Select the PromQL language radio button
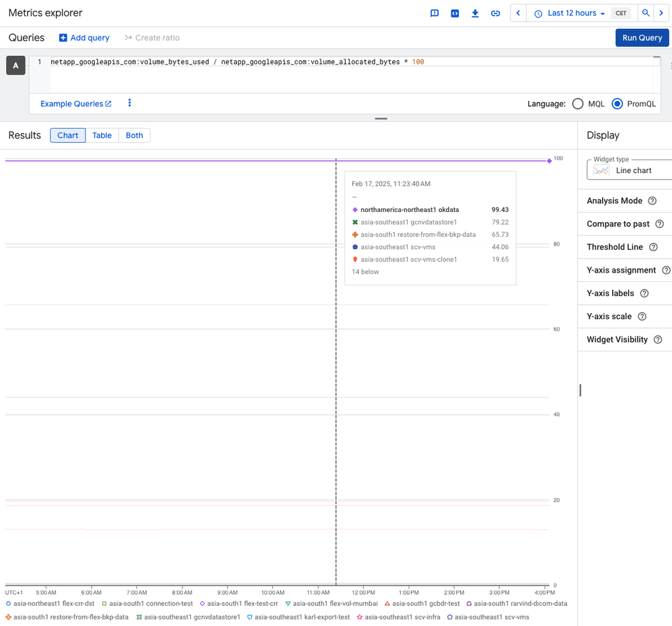Viewport: 672px width, 626px height. pyautogui.click(x=617, y=104)
